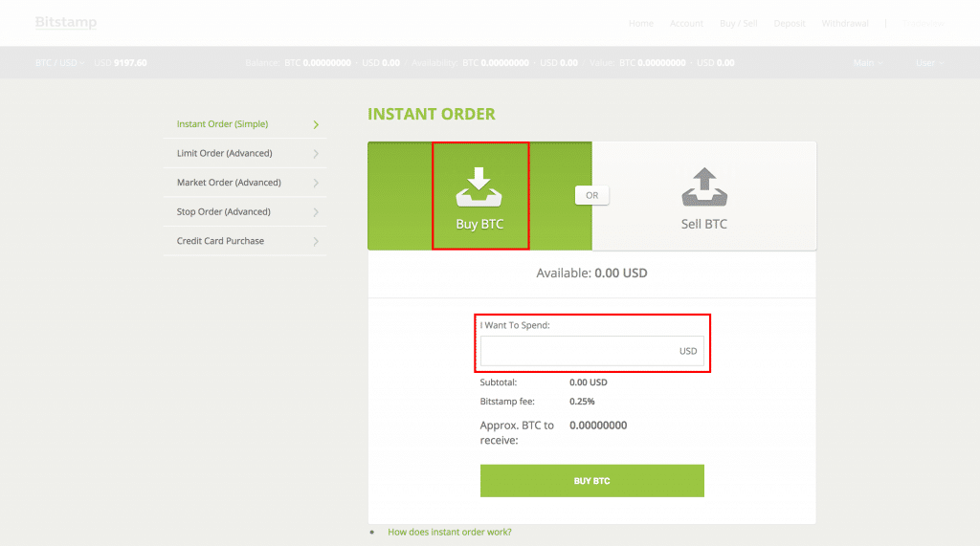
Task: Click the Bitstamp logo
Action: pyautogui.click(x=66, y=23)
